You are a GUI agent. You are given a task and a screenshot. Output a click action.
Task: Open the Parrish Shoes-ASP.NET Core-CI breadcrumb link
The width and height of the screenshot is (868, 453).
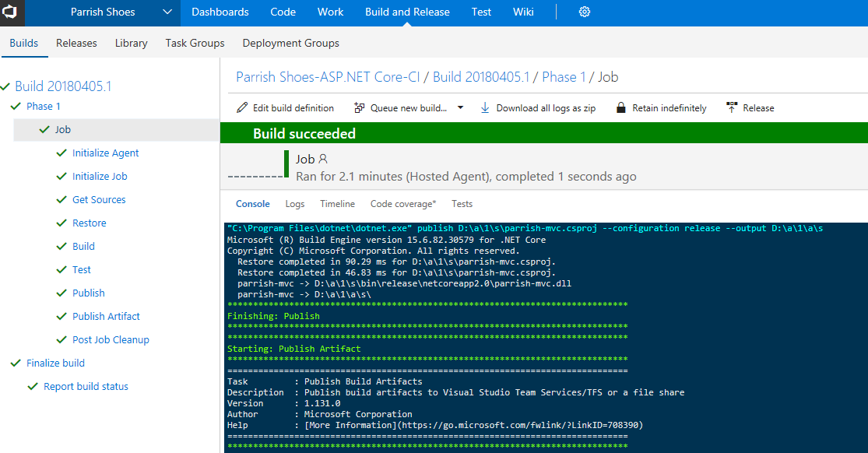click(x=328, y=77)
